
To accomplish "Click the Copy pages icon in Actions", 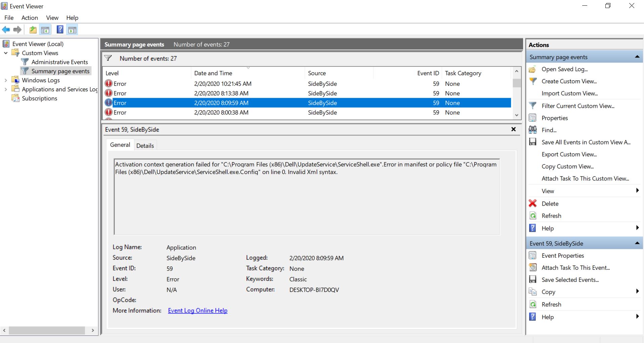I will click(x=533, y=292).
